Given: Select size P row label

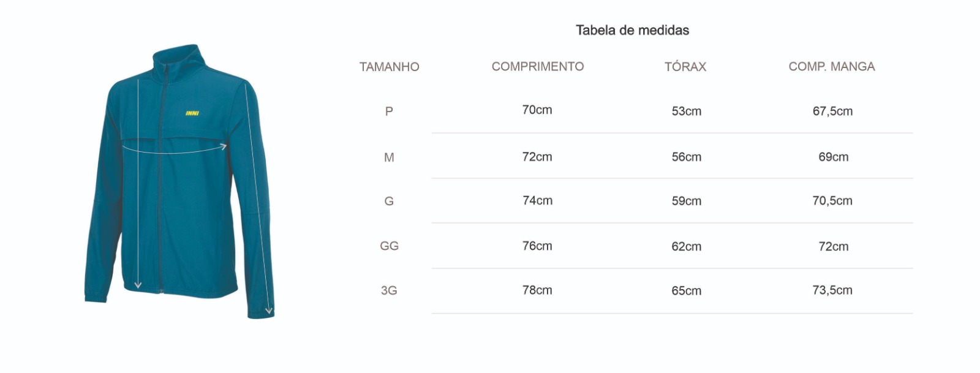Looking at the screenshot, I should tap(389, 111).
